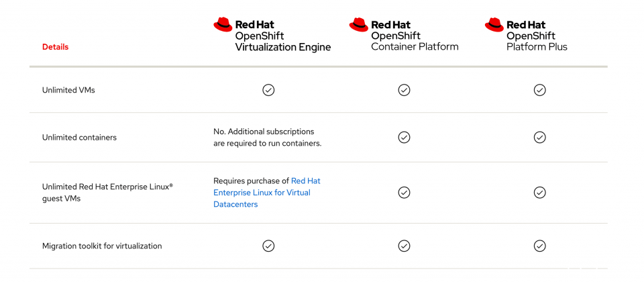644x282 pixels.
Task: Click the Red Hat OpenShift Virtualization Engine logo
Action: [x=272, y=36]
